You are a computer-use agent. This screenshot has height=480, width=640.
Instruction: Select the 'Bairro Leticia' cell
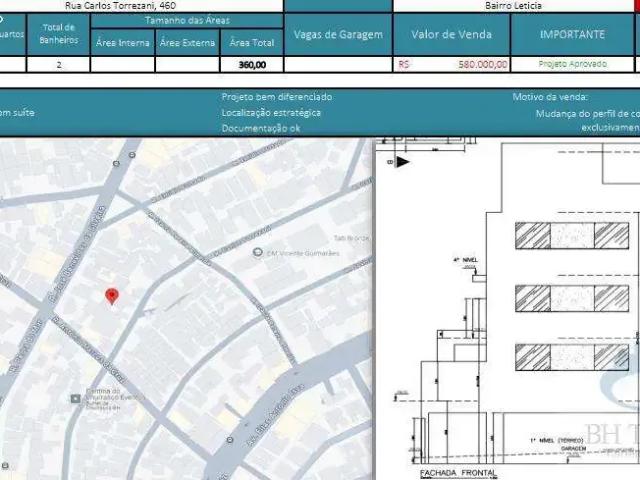point(513,6)
